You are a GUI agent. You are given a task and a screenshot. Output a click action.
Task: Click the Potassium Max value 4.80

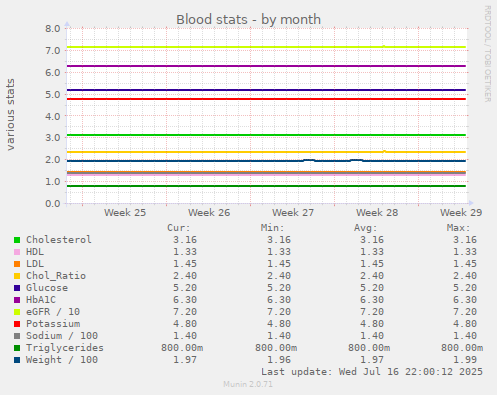(465, 324)
